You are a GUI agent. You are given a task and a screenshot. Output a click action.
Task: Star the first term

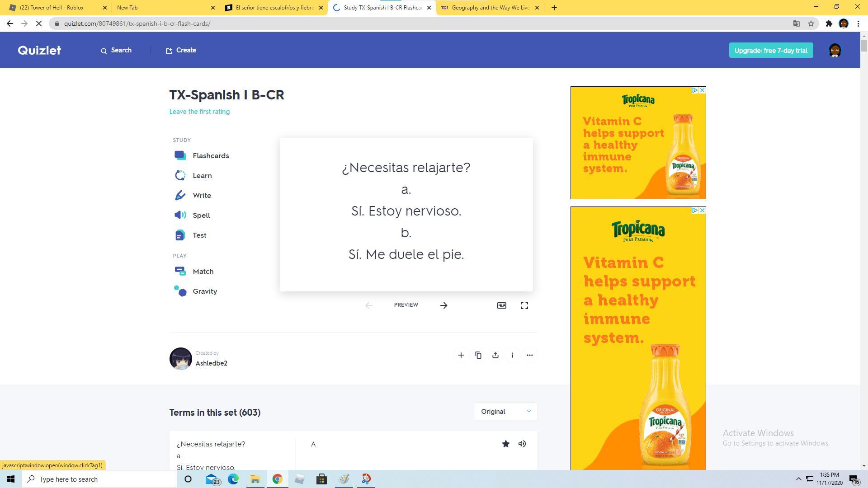click(x=505, y=444)
